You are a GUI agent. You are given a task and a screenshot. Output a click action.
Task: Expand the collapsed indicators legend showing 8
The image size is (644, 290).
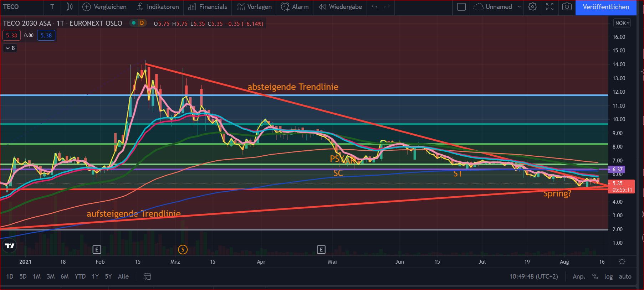point(10,48)
